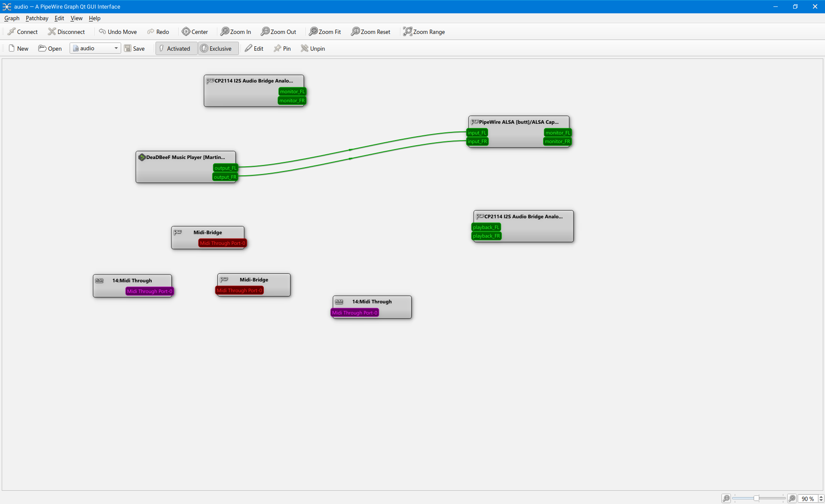Click the Center view icon
The image size is (825, 504).
pyautogui.click(x=186, y=32)
